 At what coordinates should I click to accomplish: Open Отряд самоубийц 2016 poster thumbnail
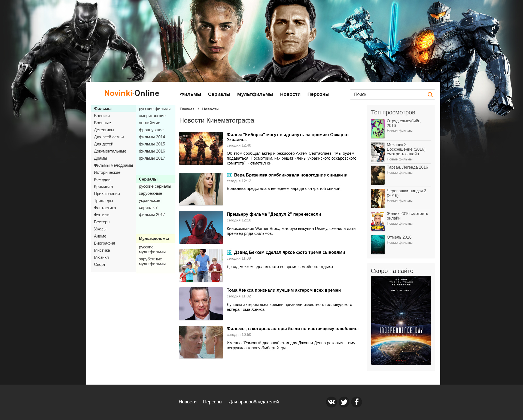(x=378, y=129)
